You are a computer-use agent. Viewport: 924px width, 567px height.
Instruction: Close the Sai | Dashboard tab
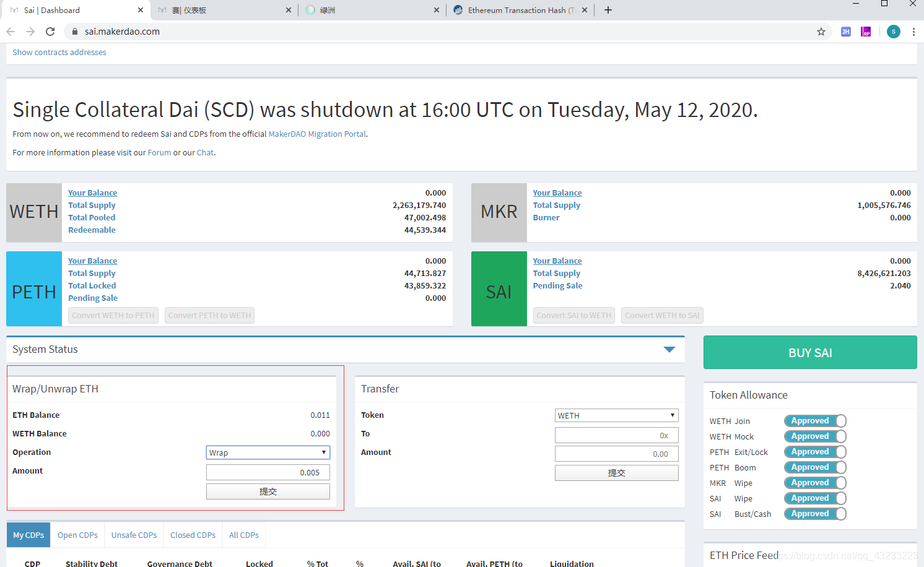(141, 10)
